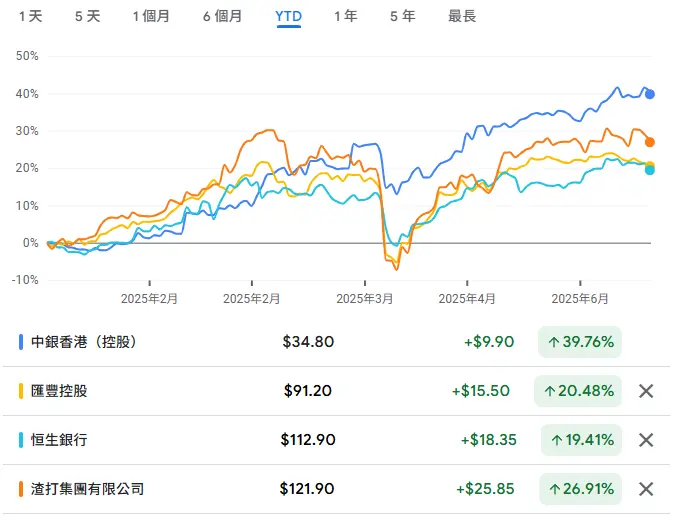The height and width of the screenshot is (521, 683).
Task: Open the 中銀香港（控股） stock name
Action: [x=84, y=342]
